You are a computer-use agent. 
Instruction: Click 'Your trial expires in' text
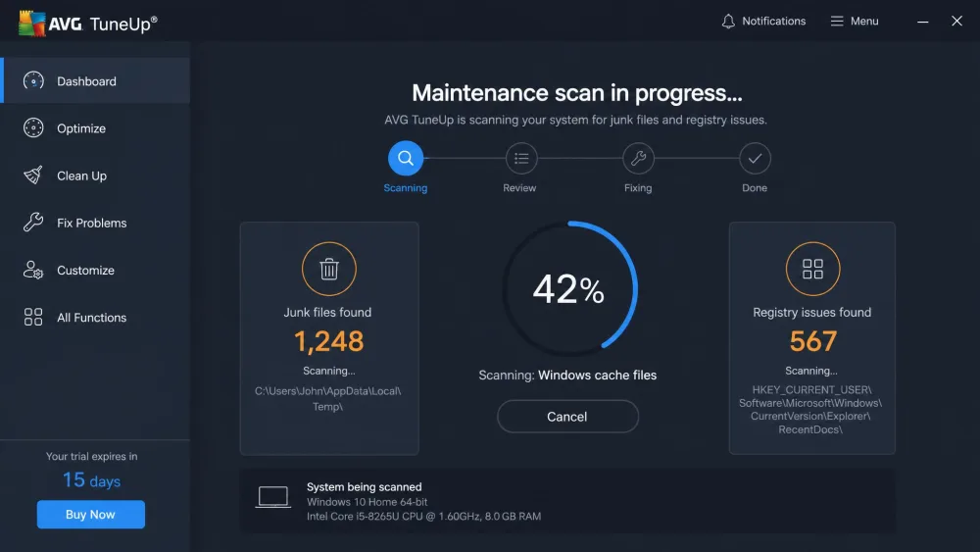coord(91,456)
